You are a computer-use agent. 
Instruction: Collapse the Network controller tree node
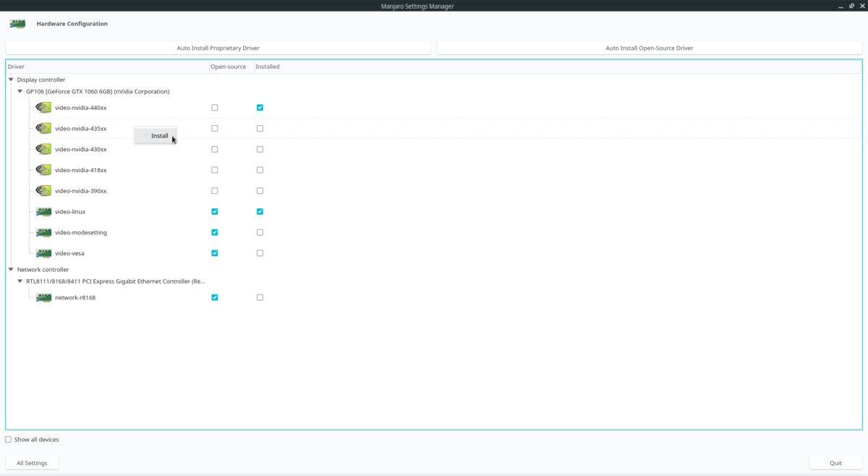(11, 270)
